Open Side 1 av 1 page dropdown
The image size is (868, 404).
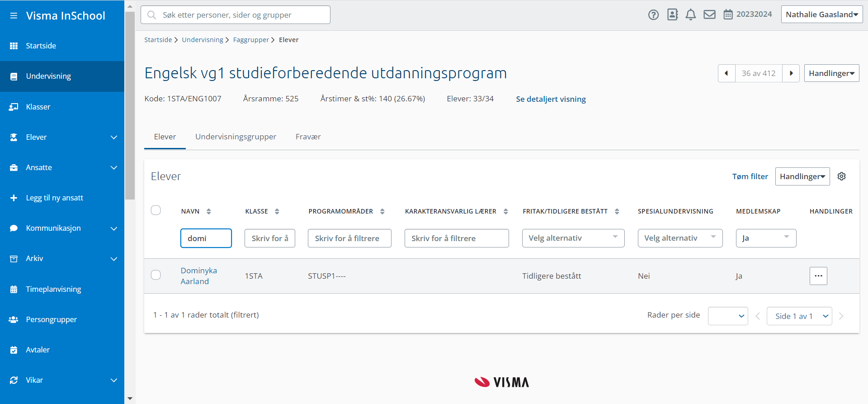(x=799, y=316)
